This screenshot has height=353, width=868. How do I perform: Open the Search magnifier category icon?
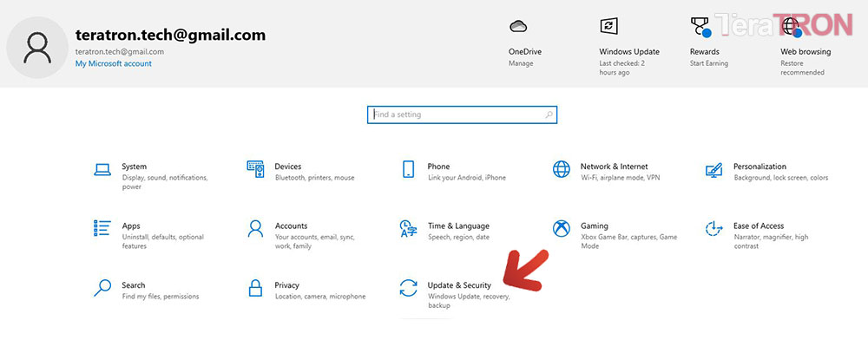coord(102,288)
